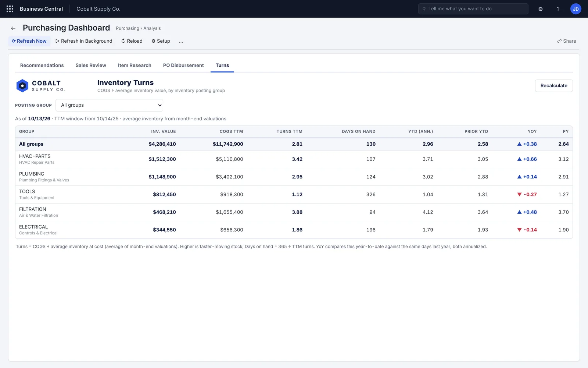Reload the dashboard
This screenshot has width=588, height=368.
coord(132,41)
